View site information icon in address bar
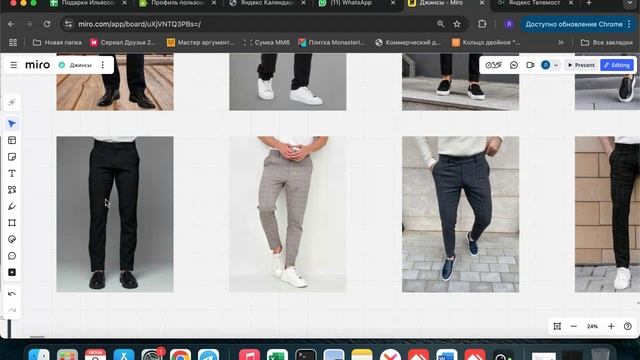The height and width of the screenshot is (360, 640). (69, 24)
